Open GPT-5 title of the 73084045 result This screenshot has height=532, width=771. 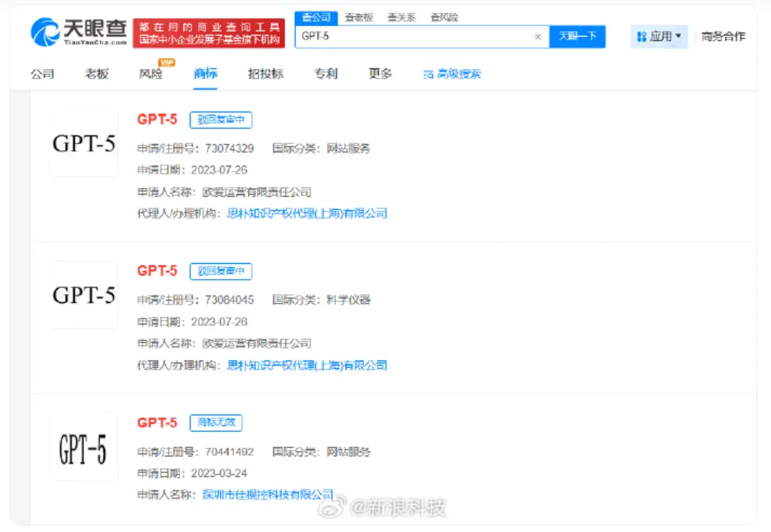(157, 271)
